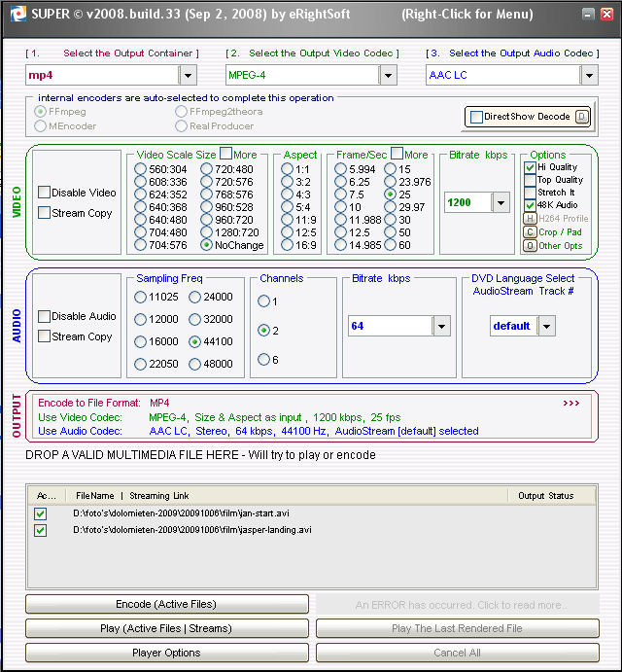
Task: Click inside the mp4 container field
Action: [102, 76]
